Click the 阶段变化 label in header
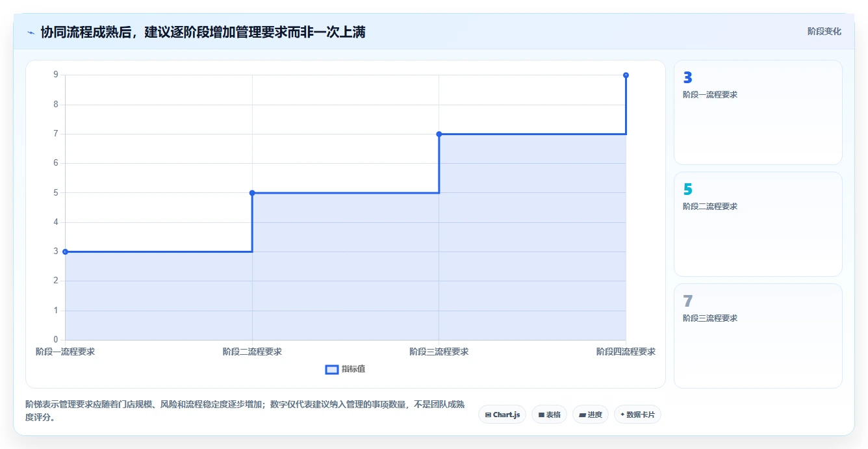The image size is (868, 449). (x=824, y=31)
